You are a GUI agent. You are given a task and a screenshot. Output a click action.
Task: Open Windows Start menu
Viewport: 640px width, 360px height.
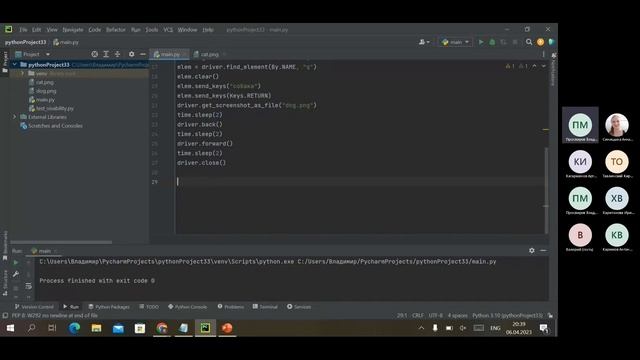coord(11,328)
